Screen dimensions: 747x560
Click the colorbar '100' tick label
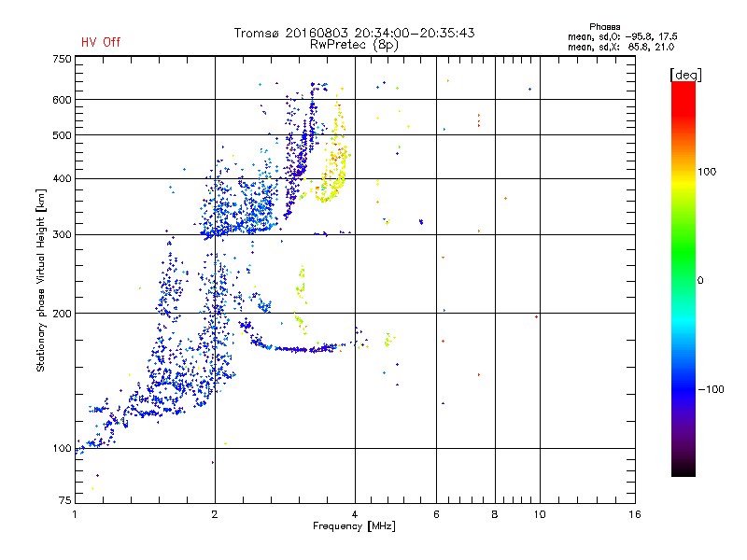(707, 172)
